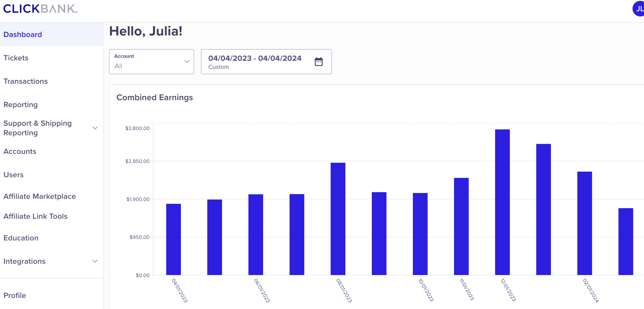Open the Tickets section
This screenshot has width=644, height=309.
[x=16, y=58]
